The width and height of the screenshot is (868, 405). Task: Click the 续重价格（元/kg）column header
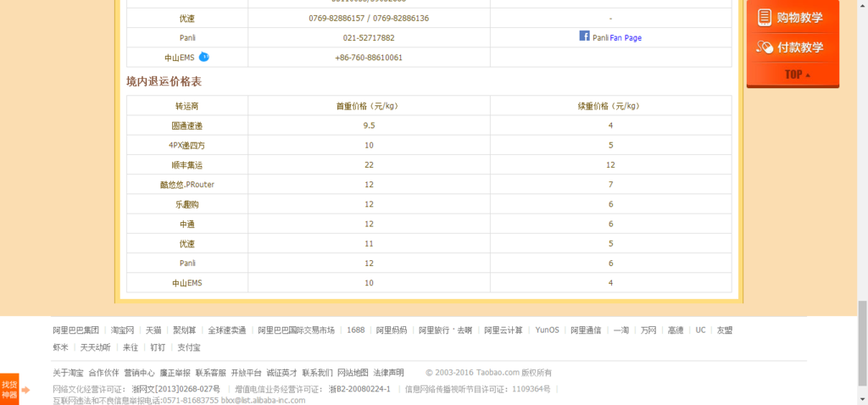pos(610,106)
